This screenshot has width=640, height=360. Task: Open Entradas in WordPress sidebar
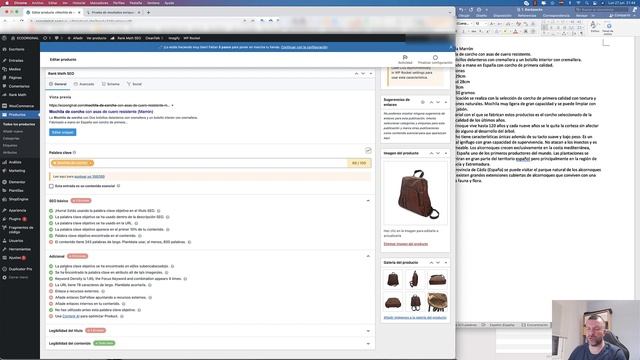click(x=16, y=60)
